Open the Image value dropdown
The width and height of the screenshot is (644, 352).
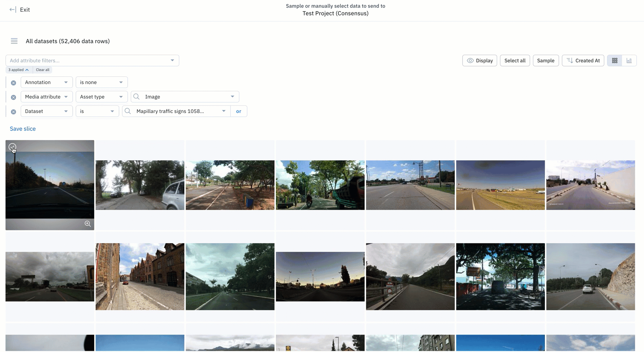coord(185,97)
